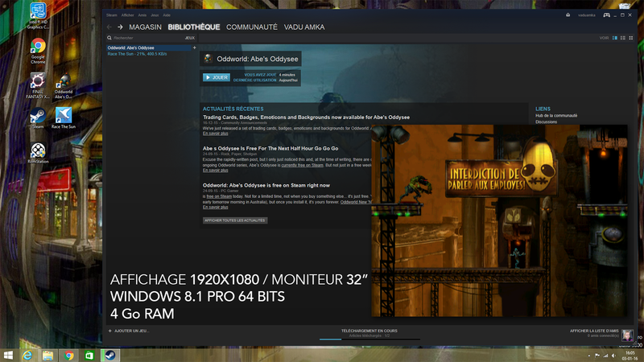Open the Afficher menu

tap(127, 15)
